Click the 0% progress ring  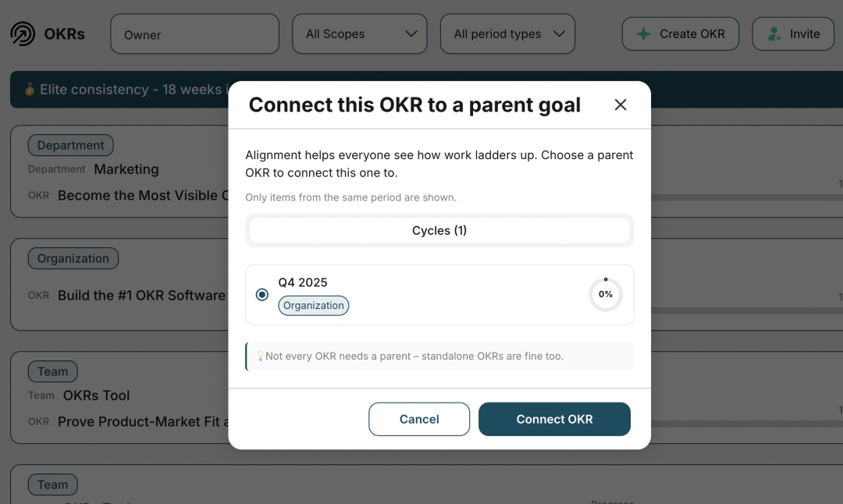[606, 294]
